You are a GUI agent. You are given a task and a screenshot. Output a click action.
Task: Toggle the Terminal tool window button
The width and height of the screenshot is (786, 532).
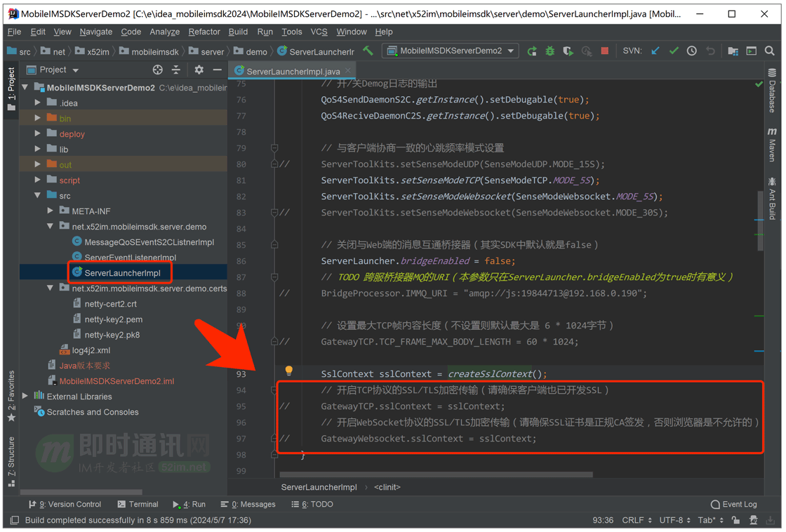(x=138, y=504)
